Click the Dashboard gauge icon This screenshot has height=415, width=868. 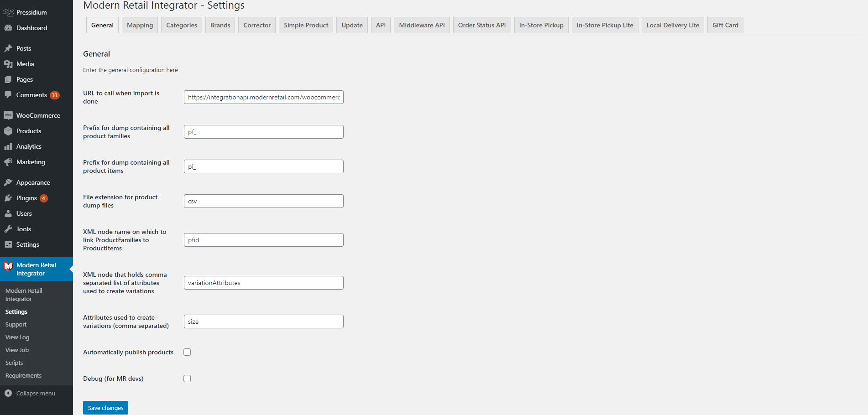[8, 28]
